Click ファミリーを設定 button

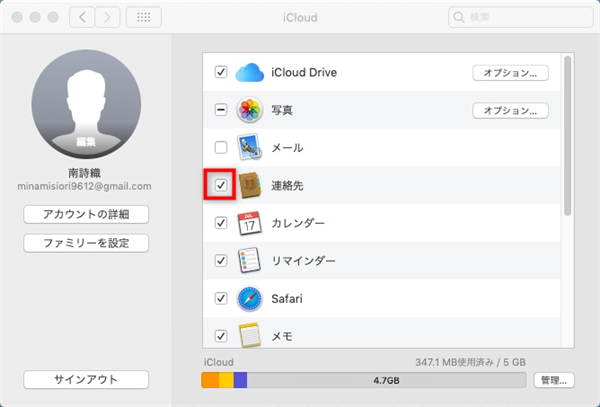pyautogui.click(x=86, y=243)
